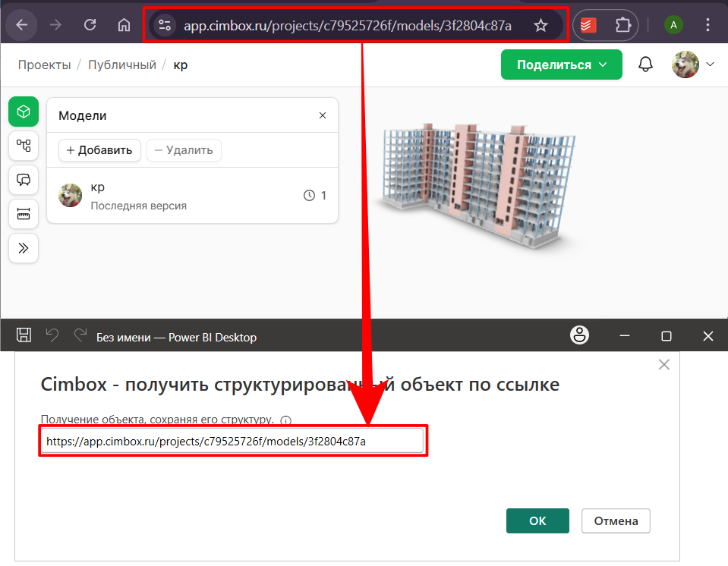View site information next to the URL
Image resolution: width=728 pixels, height=566 pixels.
165,25
